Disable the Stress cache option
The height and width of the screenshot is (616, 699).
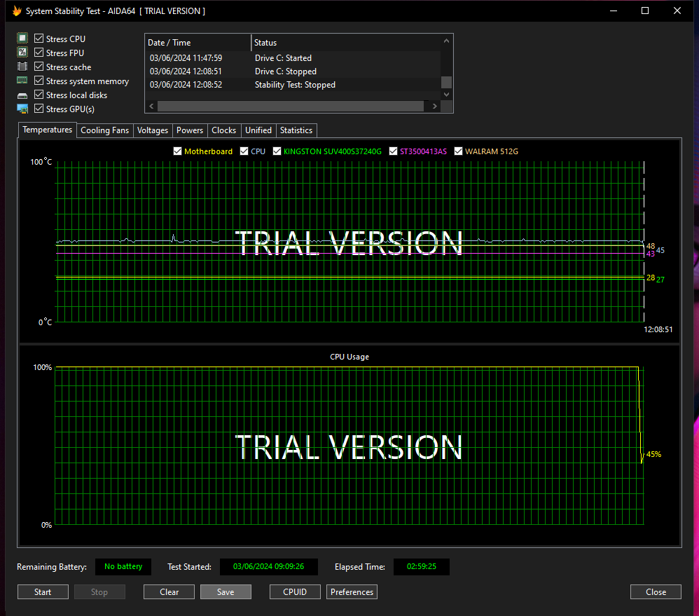pos(39,67)
